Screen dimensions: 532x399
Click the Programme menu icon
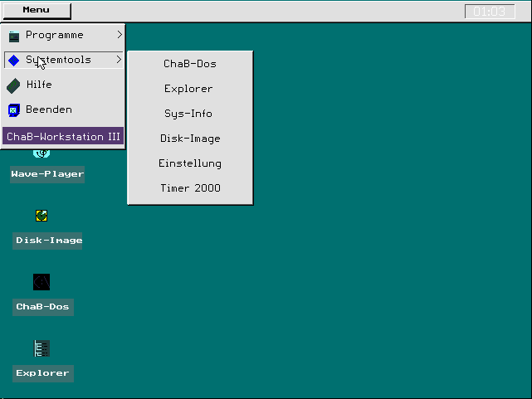(x=14, y=36)
